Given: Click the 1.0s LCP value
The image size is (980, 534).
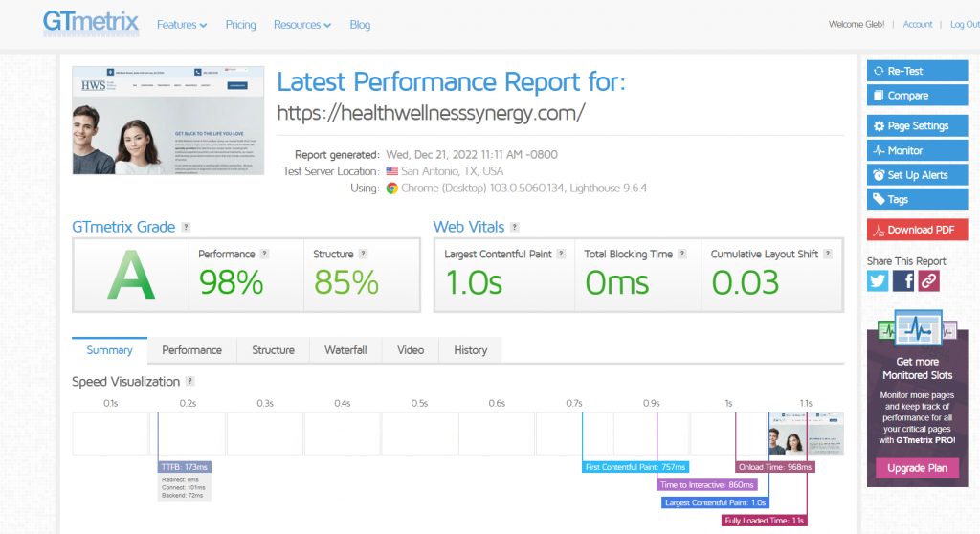Looking at the screenshot, I should coord(474,282).
